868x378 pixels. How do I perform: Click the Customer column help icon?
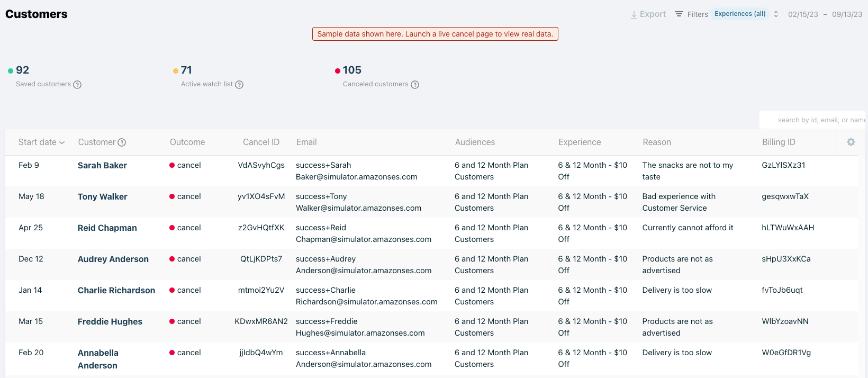coord(122,142)
